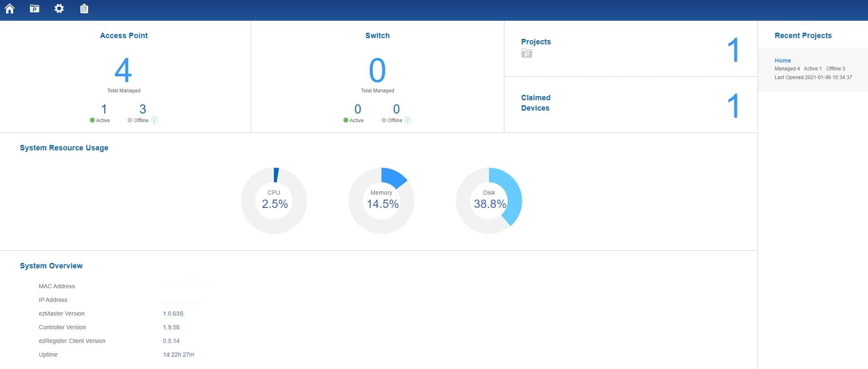Click the Claimed Devices card title
868x369 pixels.
click(x=535, y=103)
